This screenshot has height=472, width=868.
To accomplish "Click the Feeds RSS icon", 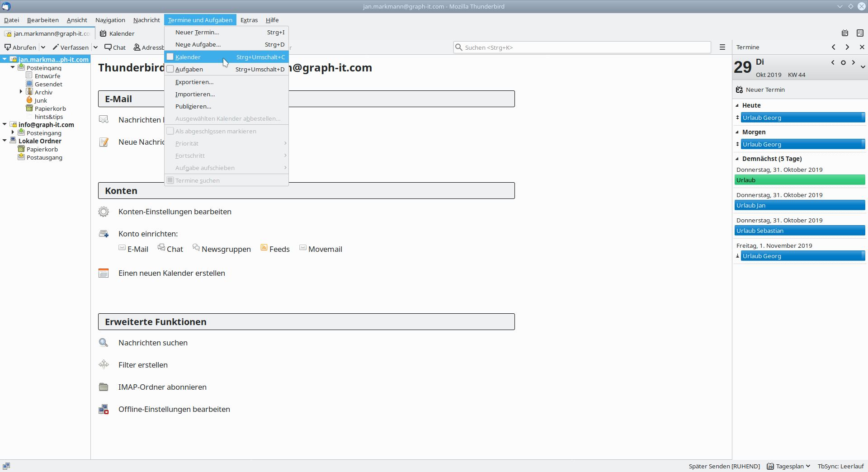I will 264,248.
